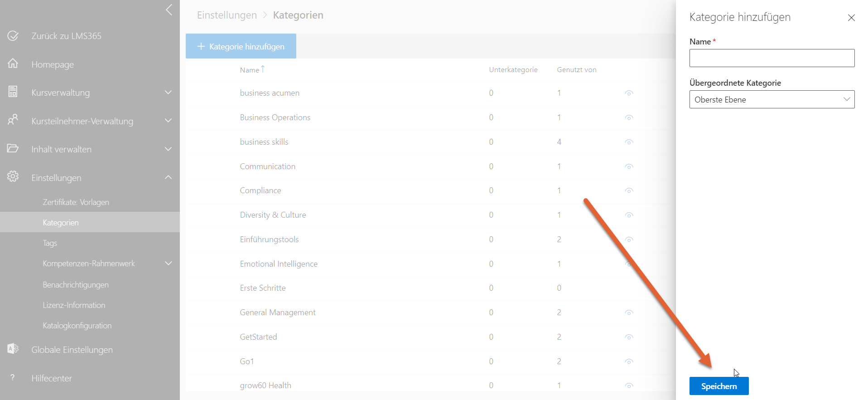Click the Globale Einstellungen icon
Viewport: 868px width, 400px height.
click(x=13, y=349)
